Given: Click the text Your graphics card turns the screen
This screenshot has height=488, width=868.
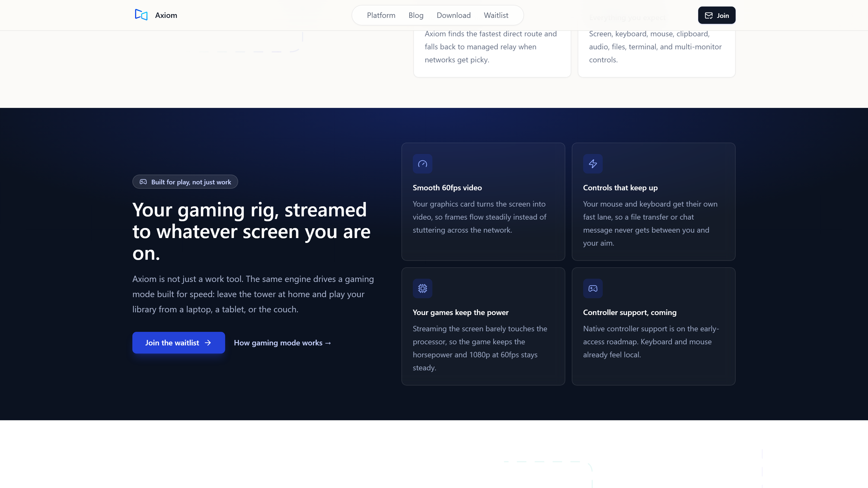Looking at the screenshot, I should [480, 217].
